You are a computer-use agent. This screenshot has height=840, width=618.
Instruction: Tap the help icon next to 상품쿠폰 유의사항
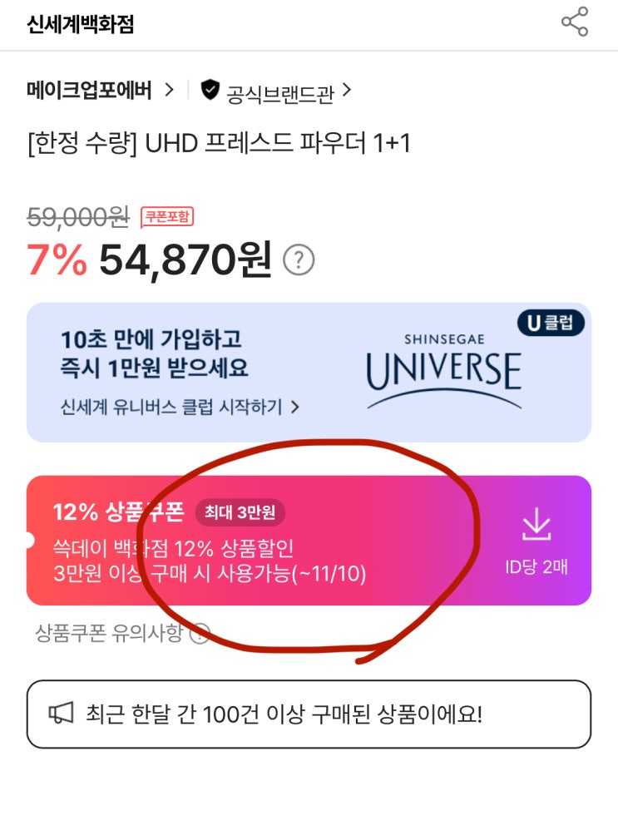(x=200, y=634)
